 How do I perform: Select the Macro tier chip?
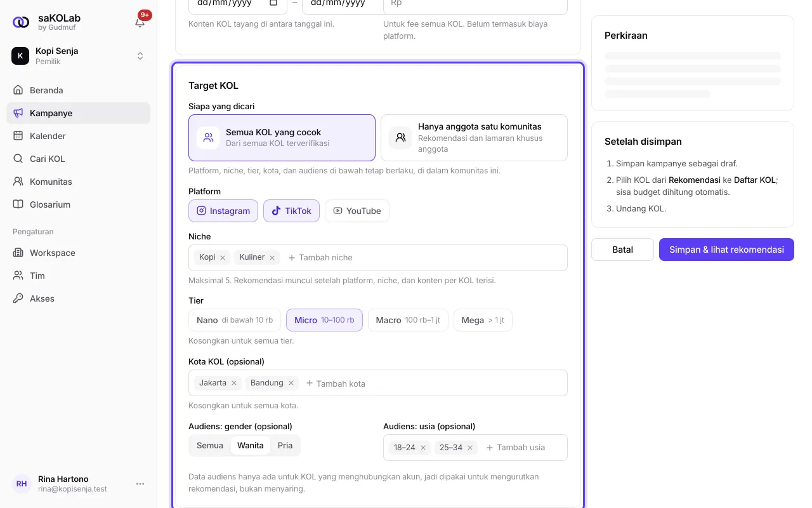click(408, 320)
